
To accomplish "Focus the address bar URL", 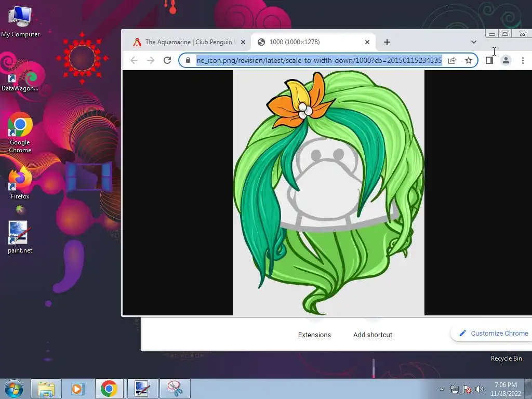I will pyautogui.click(x=319, y=60).
